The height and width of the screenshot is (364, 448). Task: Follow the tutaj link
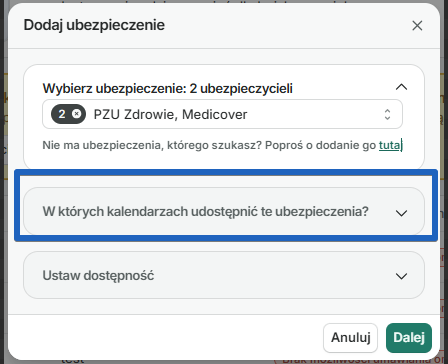[x=391, y=145]
